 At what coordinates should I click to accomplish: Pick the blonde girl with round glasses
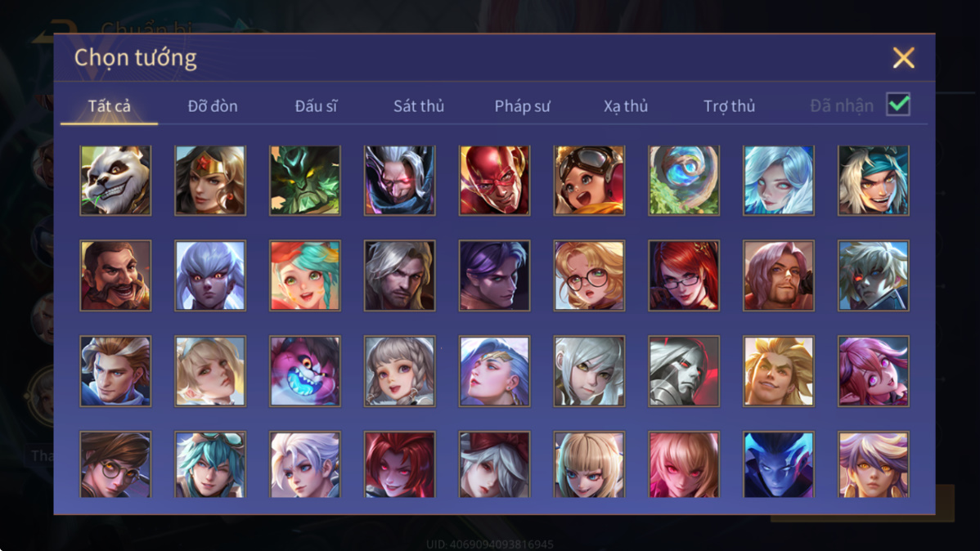pos(589,275)
